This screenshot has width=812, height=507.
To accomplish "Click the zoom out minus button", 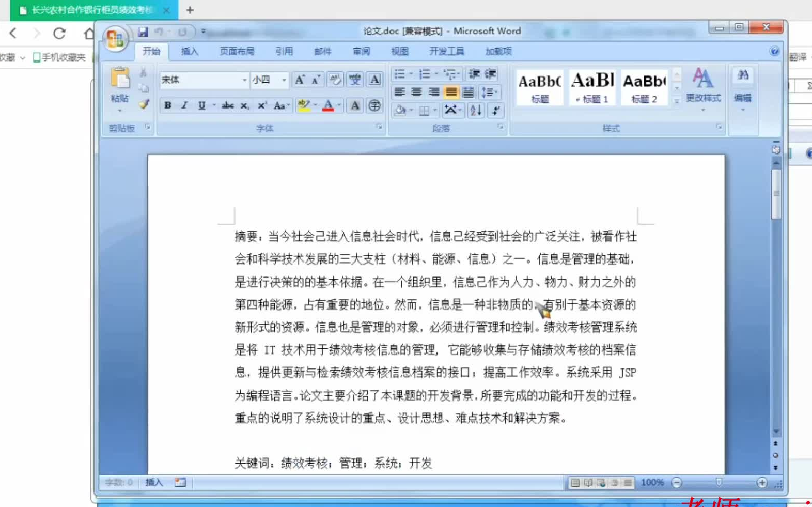I will pos(677,483).
